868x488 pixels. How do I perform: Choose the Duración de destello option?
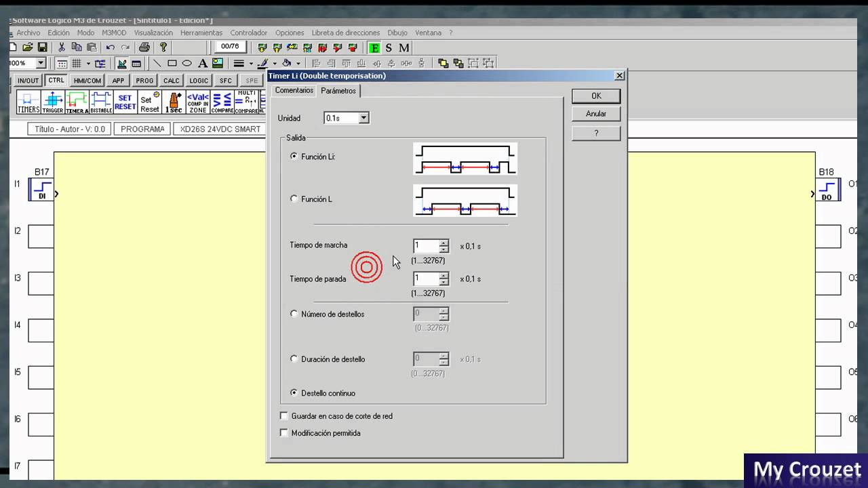click(x=294, y=359)
